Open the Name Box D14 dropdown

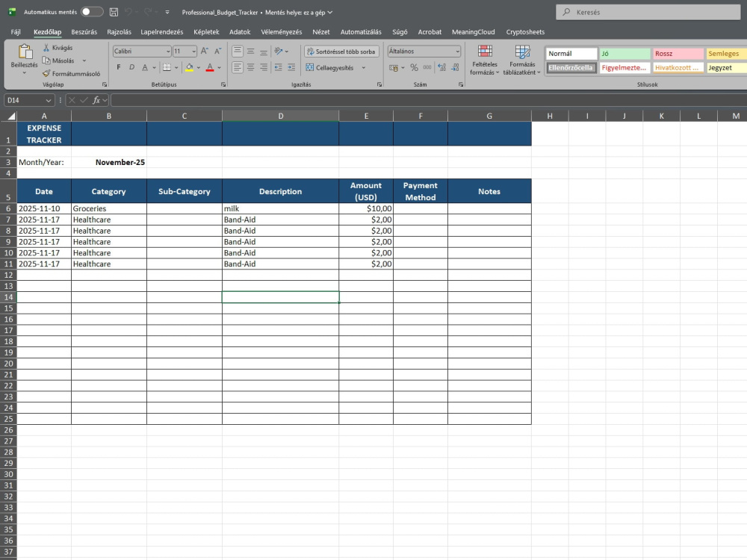(48, 101)
